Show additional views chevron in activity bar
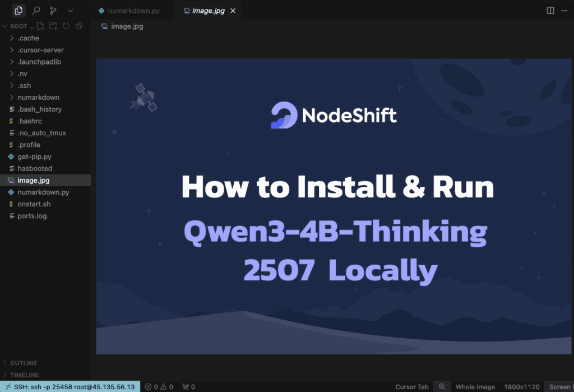The height and width of the screenshot is (392, 574). pos(70,11)
